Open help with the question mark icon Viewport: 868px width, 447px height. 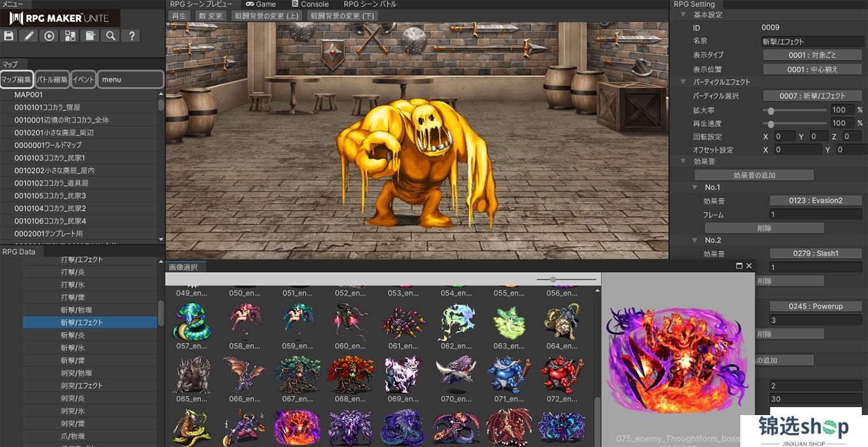coord(131,36)
